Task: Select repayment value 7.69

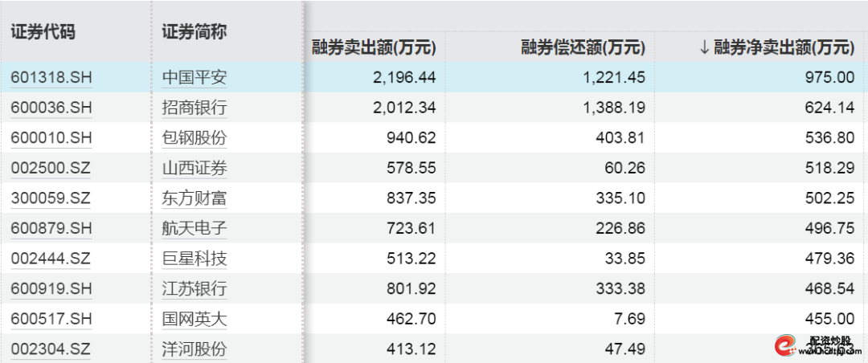Action: tap(628, 319)
